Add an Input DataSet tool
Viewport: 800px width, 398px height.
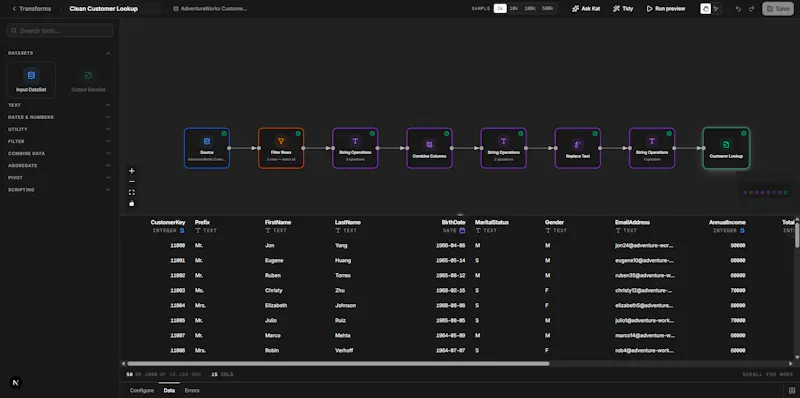point(31,80)
